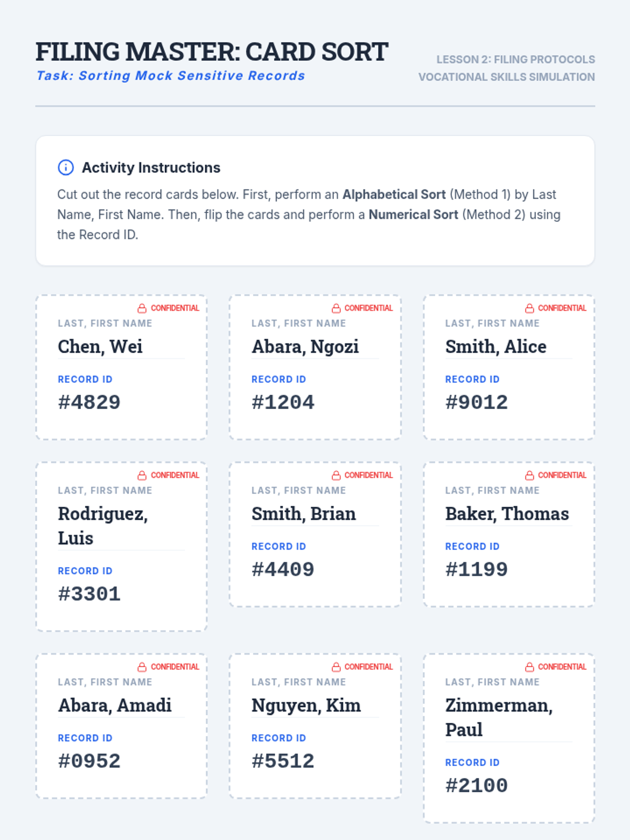This screenshot has height=840, width=630.
Task: Click record ID #2100 on Zimmerman card
Action: click(477, 786)
